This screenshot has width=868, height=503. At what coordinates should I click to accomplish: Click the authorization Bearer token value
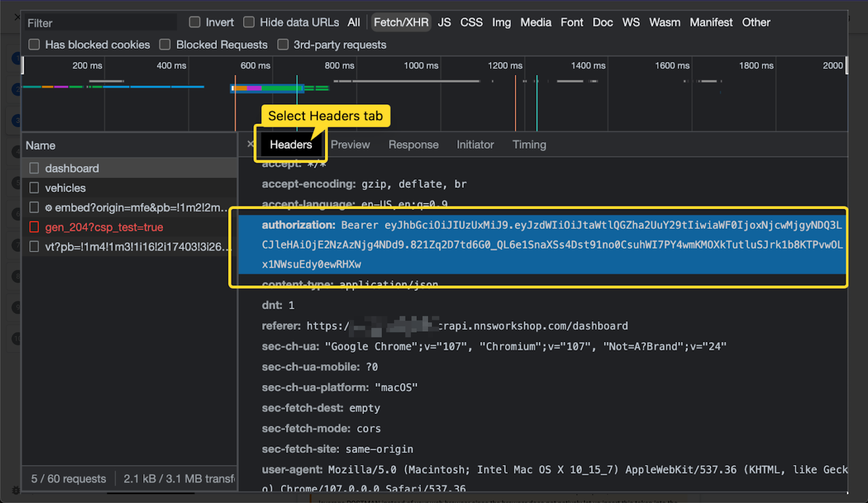pyautogui.click(x=552, y=245)
